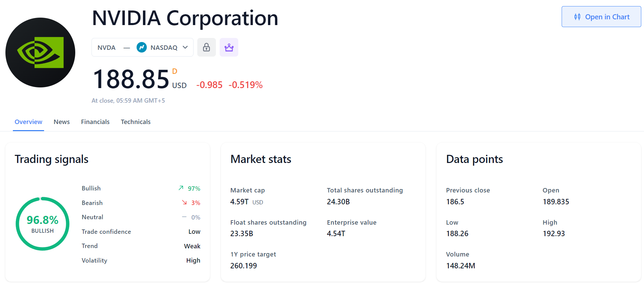This screenshot has height=288, width=644.
Task: Select the Technicals tab
Action: coord(136,122)
